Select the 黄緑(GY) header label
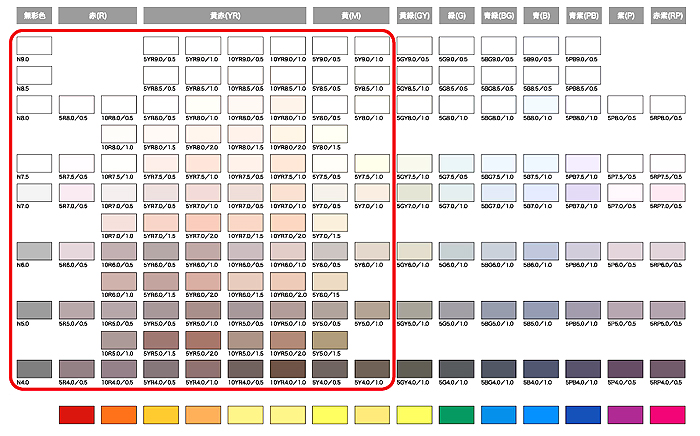This screenshot has width=700, height=436. pos(413,16)
